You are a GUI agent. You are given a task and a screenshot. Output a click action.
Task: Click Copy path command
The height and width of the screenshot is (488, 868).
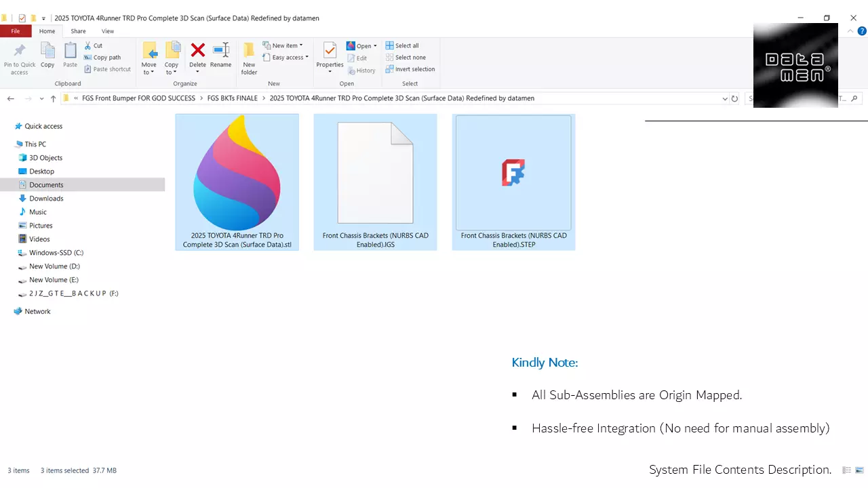point(102,58)
